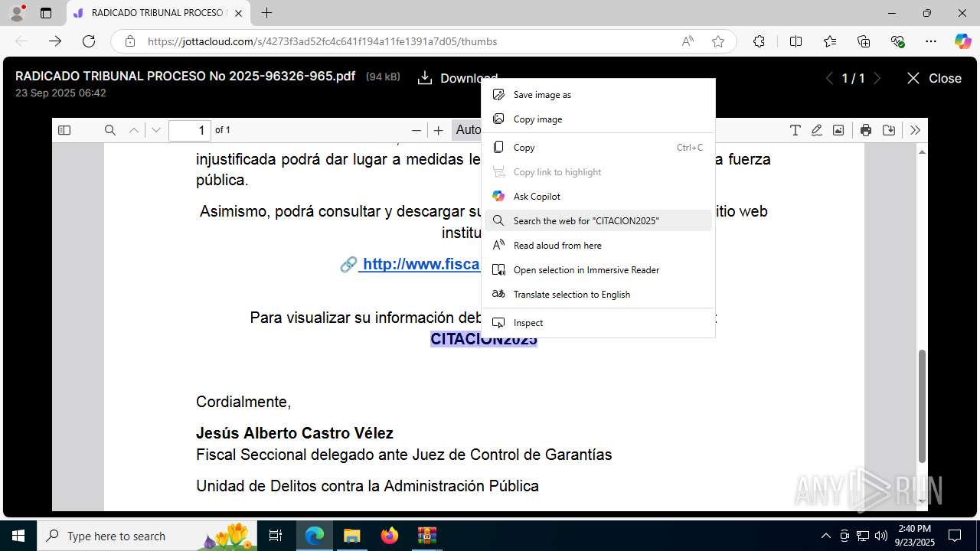This screenshot has width=980, height=551.
Task: Select the PDF add image tool
Action: [x=838, y=130]
